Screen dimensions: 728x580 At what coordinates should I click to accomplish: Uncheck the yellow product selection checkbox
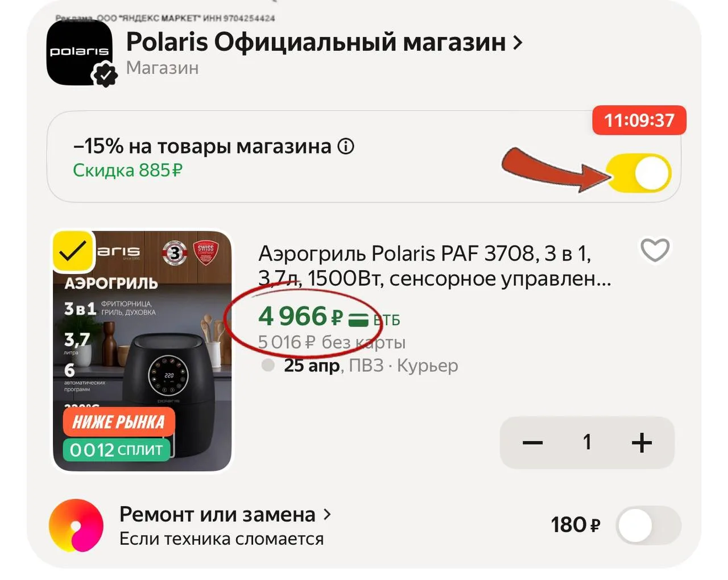tap(73, 251)
